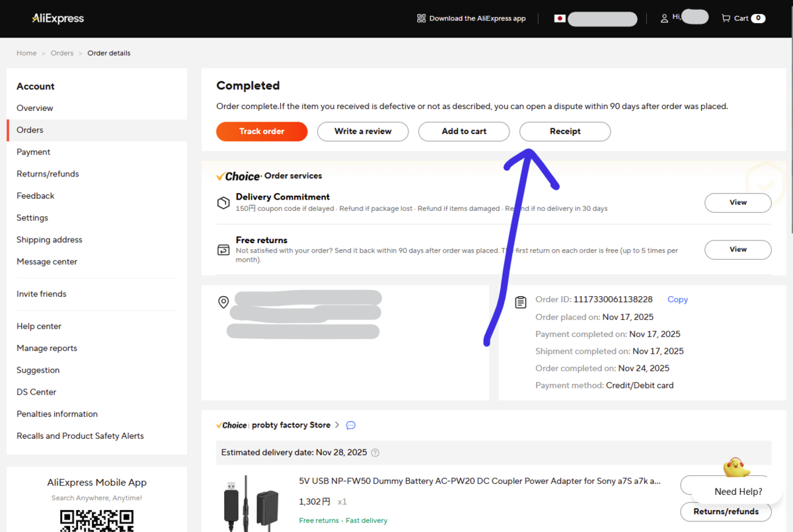This screenshot has height=532, width=793.
Task: Click the Order completed on Nov 24, 2025 line
Action: pos(602,368)
